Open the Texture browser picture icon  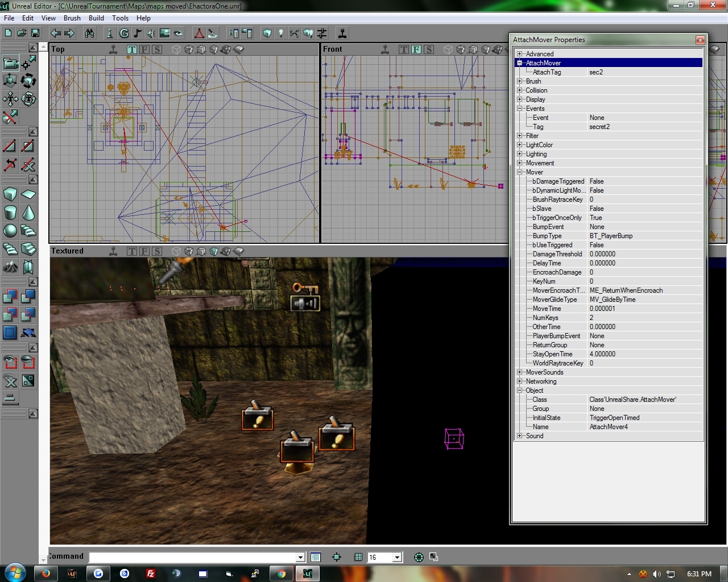pyautogui.click(x=165, y=33)
